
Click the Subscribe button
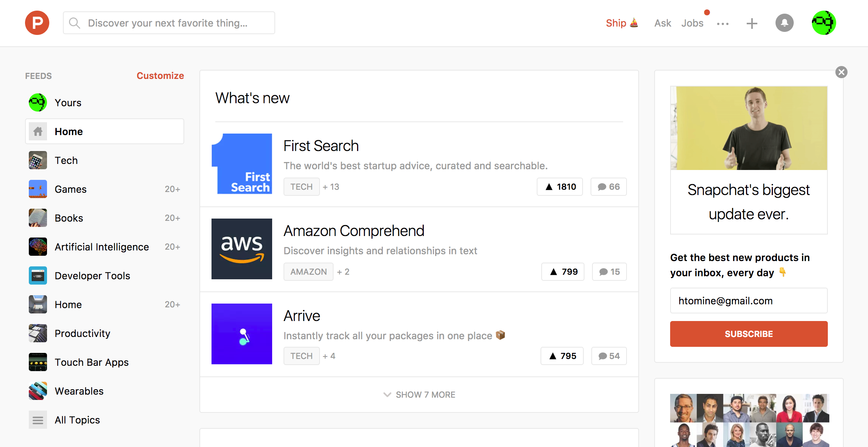coord(749,334)
